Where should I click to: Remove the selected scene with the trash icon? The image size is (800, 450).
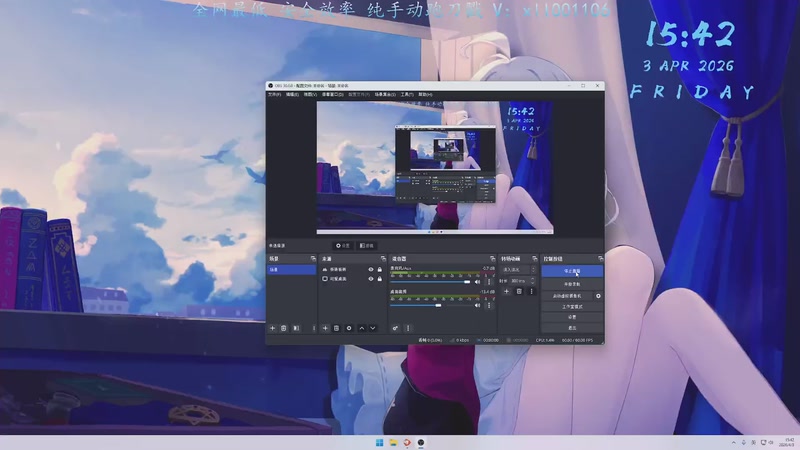click(x=284, y=328)
